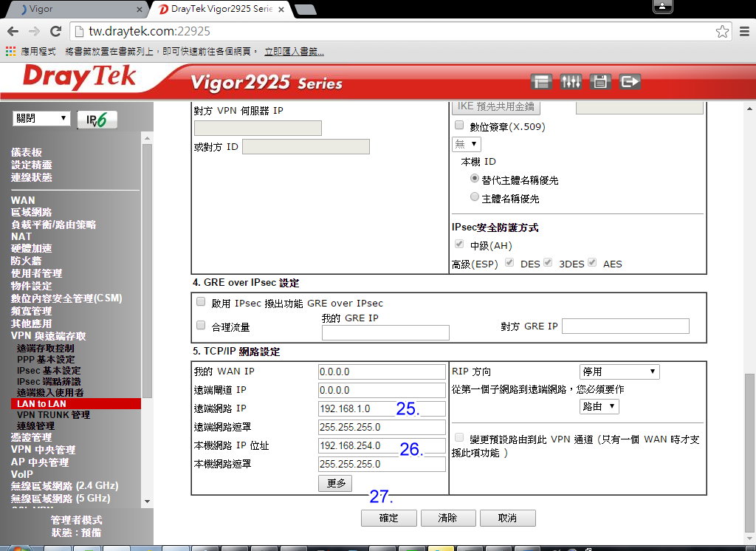Click the IKE 預先共用金鑰 button

tap(495, 106)
